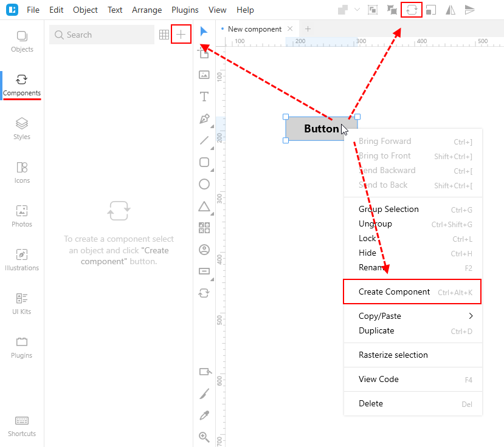
Task: Click the components Search field
Action: tap(102, 35)
